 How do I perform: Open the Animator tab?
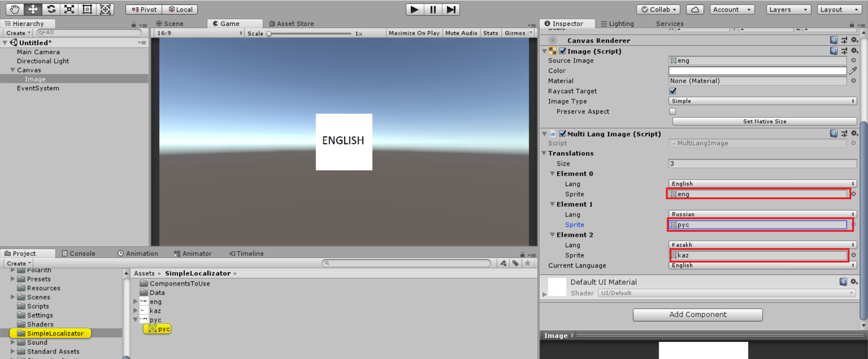[x=193, y=254]
